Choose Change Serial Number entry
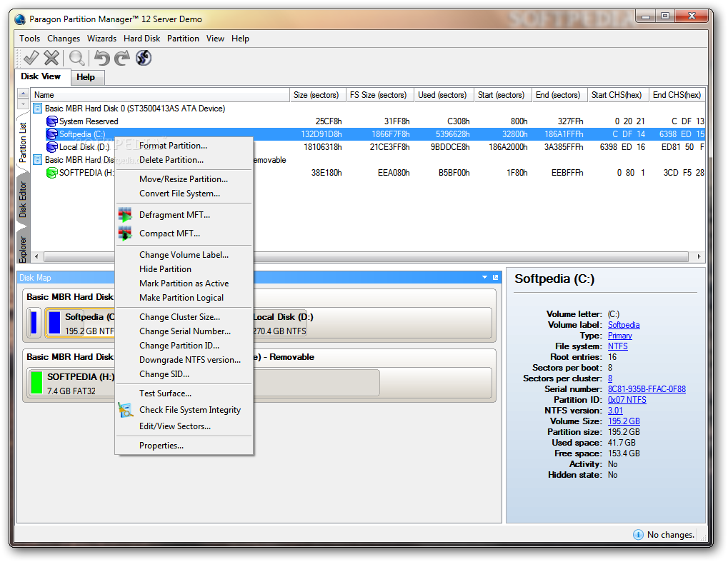The height and width of the screenshot is (562, 728). pos(185,331)
